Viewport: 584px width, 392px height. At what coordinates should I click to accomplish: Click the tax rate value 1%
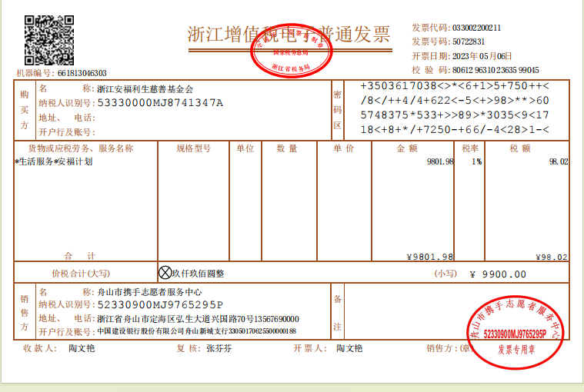(477, 161)
